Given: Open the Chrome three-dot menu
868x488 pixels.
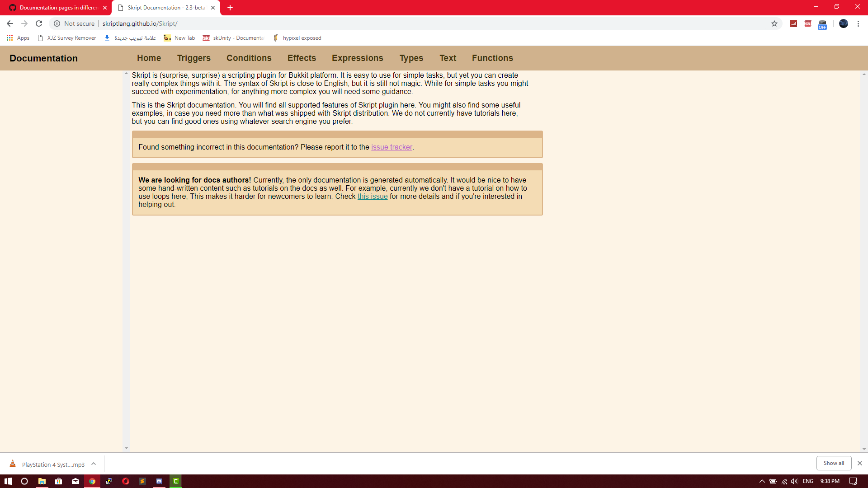Looking at the screenshot, I should 859,23.
